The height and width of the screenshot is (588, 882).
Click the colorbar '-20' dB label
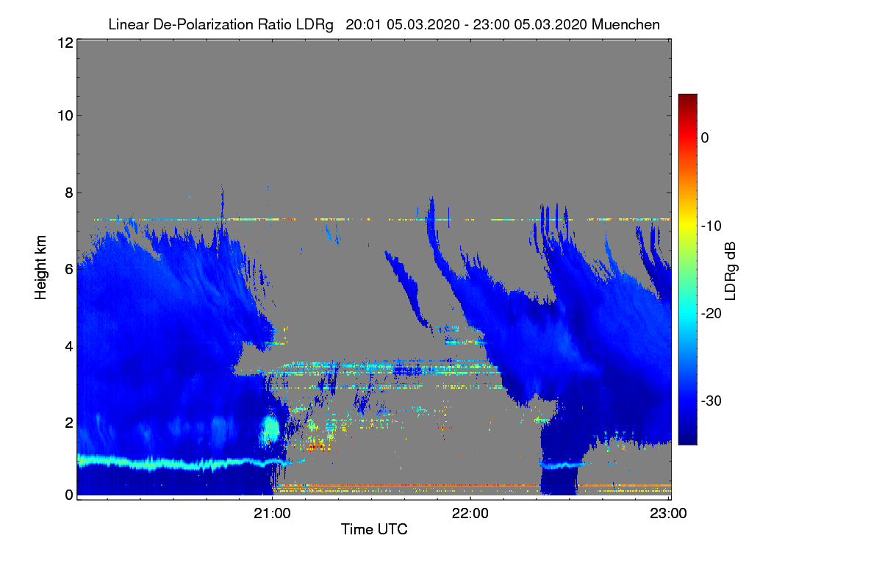(711, 313)
